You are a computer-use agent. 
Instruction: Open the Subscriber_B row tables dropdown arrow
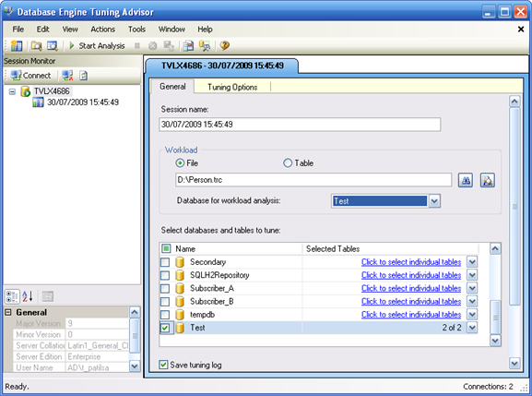472,302
